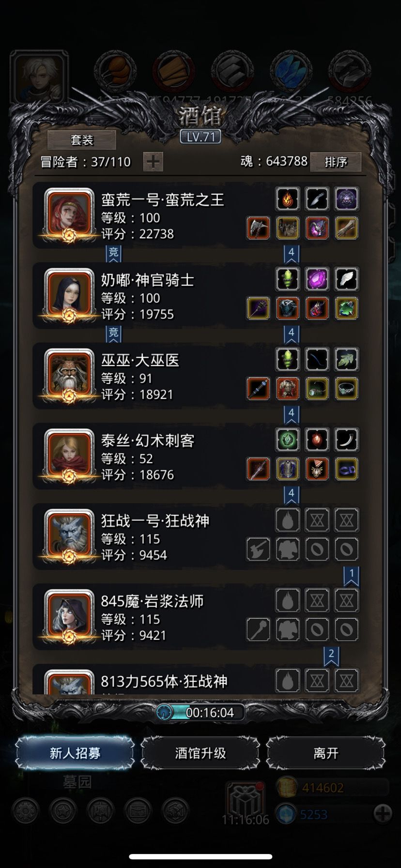The image size is (401, 868).
Task: Open fire orb skill of 蛮荒之王
Action: (288, 198)
